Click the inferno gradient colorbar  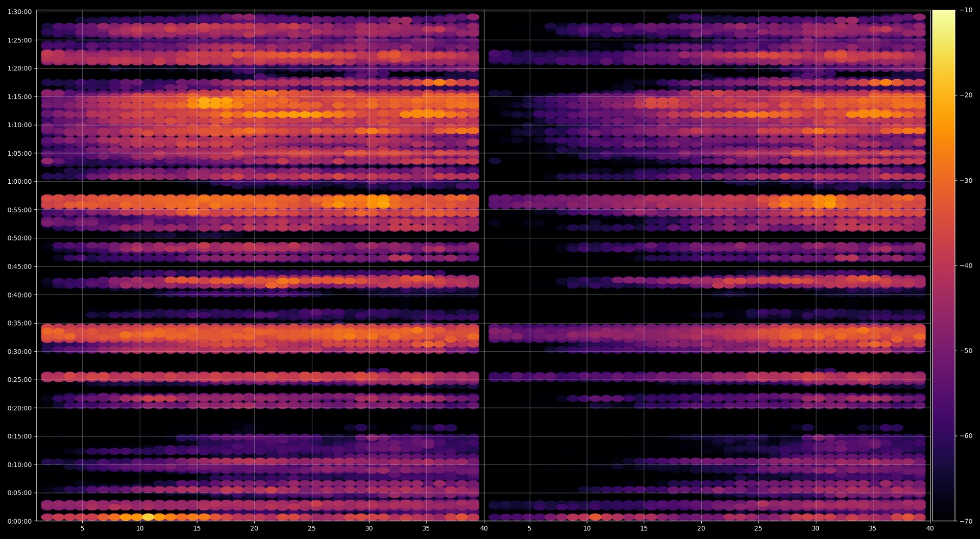click(x=944, y=265)
